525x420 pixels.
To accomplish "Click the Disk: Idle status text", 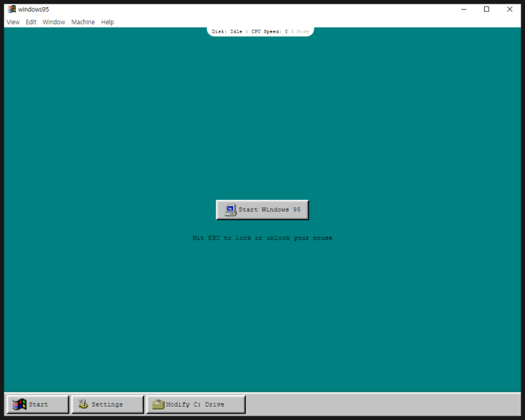I will pos(227,32).
